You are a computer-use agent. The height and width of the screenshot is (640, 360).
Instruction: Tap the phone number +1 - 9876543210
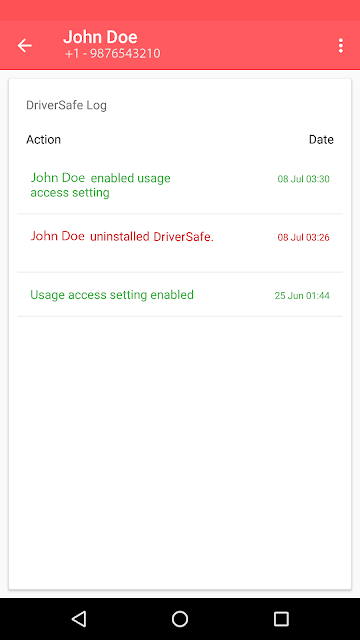point(113,53)
